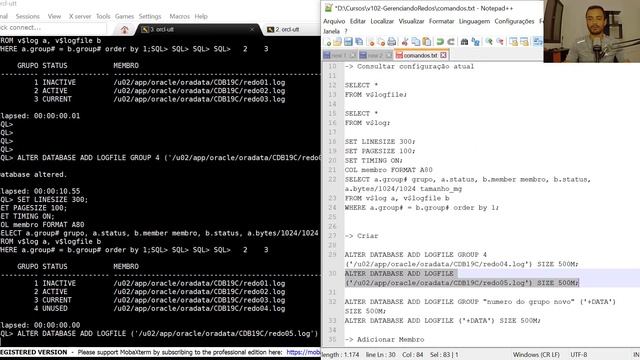The height and width of the screenshot is (360, 640).
Task: Open MobaXterm Settings menu
Action: tap(150, 16)
